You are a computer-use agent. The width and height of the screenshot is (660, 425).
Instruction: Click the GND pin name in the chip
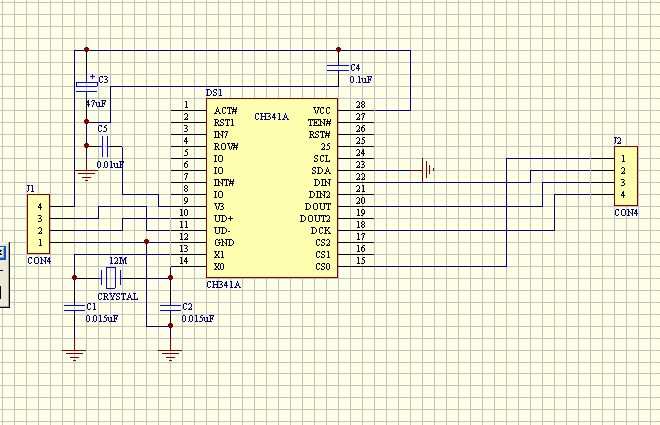(224, 243)
